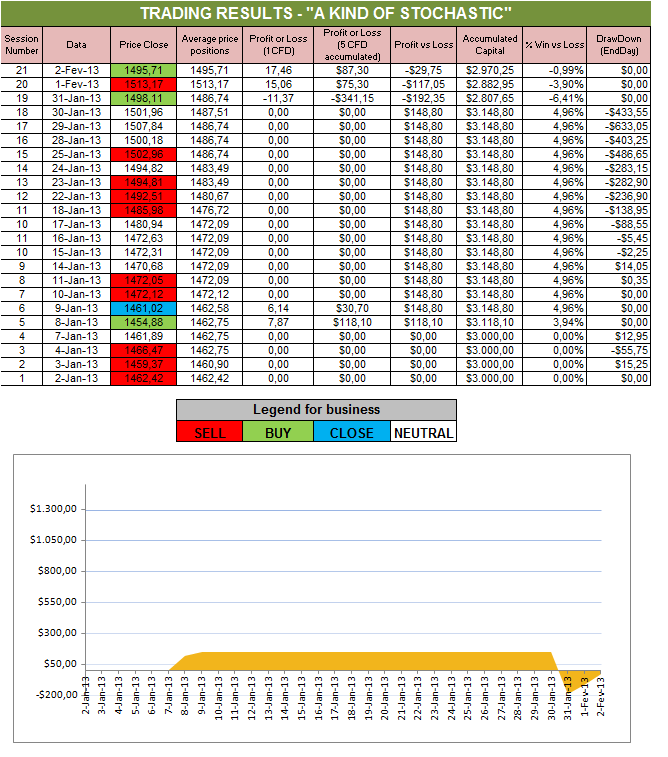
Task: Select the $30,70 profit cell
Action: coord(352,308)
